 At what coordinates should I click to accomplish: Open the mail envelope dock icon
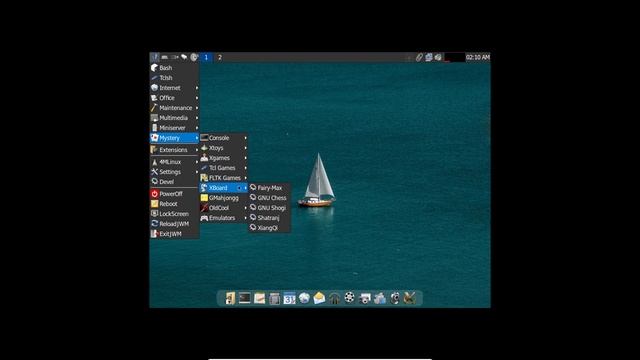[x=319, y=298]
